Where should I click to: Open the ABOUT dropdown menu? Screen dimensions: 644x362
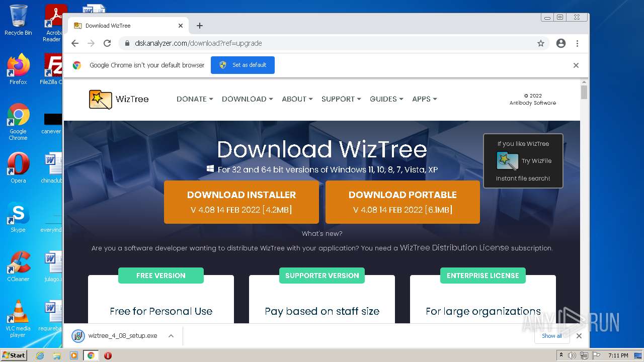[x=297, y=99]
